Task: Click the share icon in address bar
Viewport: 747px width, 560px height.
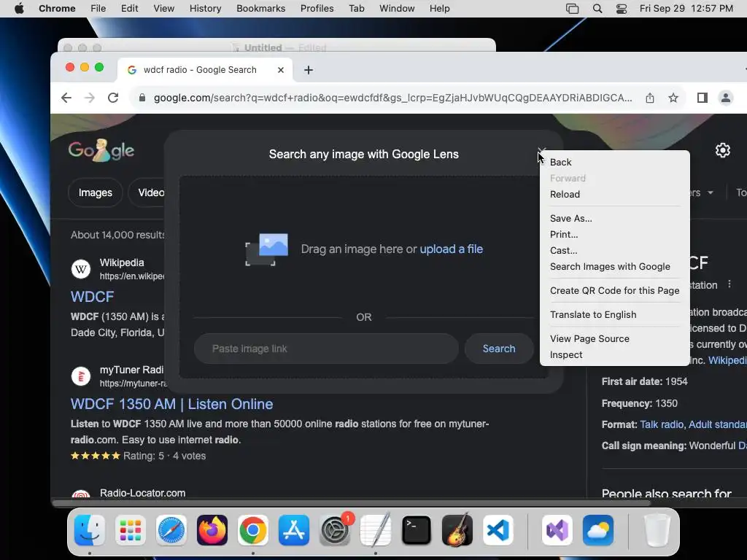Action: (x=650, y=98)
